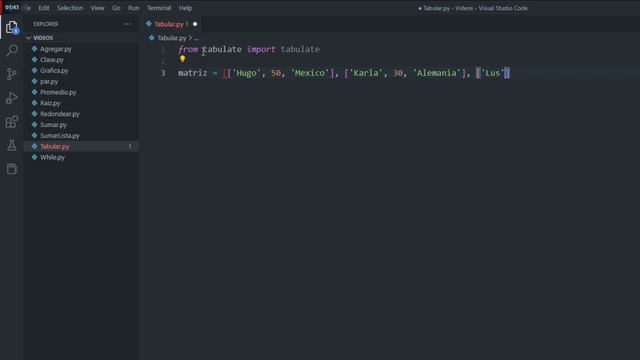
Task: Click the 'Hugo' string on line 3
Action: (x=247, y=73)
